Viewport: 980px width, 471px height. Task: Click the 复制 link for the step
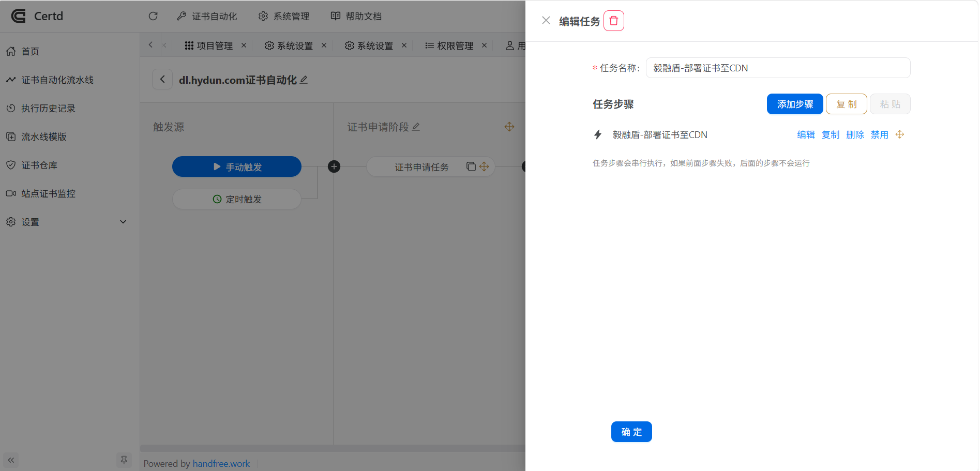coord(831,134)
